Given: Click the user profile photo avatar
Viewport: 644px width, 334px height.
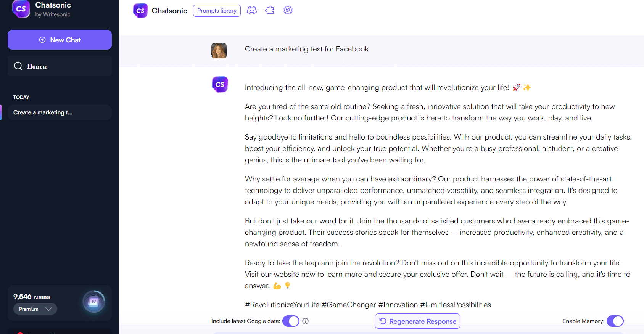Looking at the screenshot, I should pos(219,51).
